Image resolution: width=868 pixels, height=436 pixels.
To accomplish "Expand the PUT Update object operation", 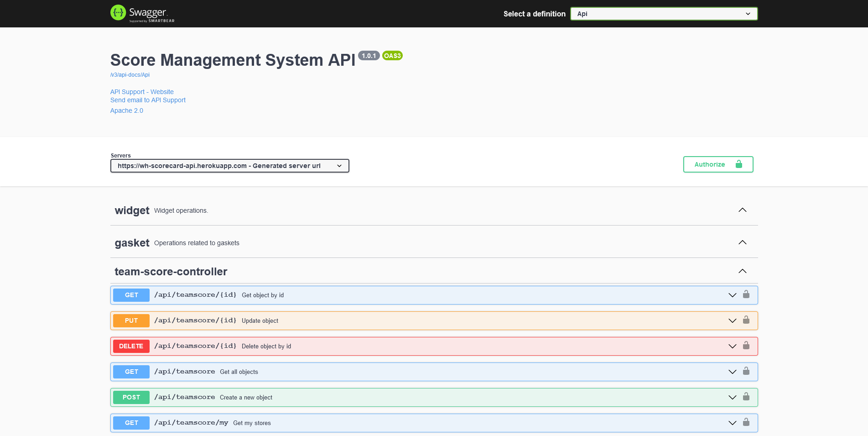I will click(733, 320).
